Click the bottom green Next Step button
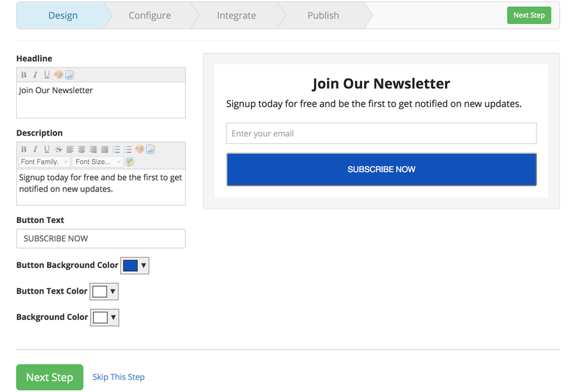Screen dimensions: 579x392 [x=50, y=377]
